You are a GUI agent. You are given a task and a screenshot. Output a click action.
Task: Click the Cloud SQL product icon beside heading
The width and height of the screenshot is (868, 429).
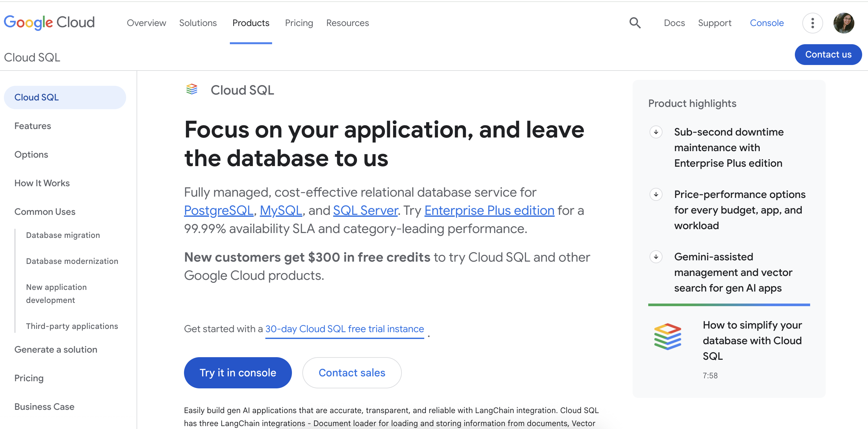(192, 90)
